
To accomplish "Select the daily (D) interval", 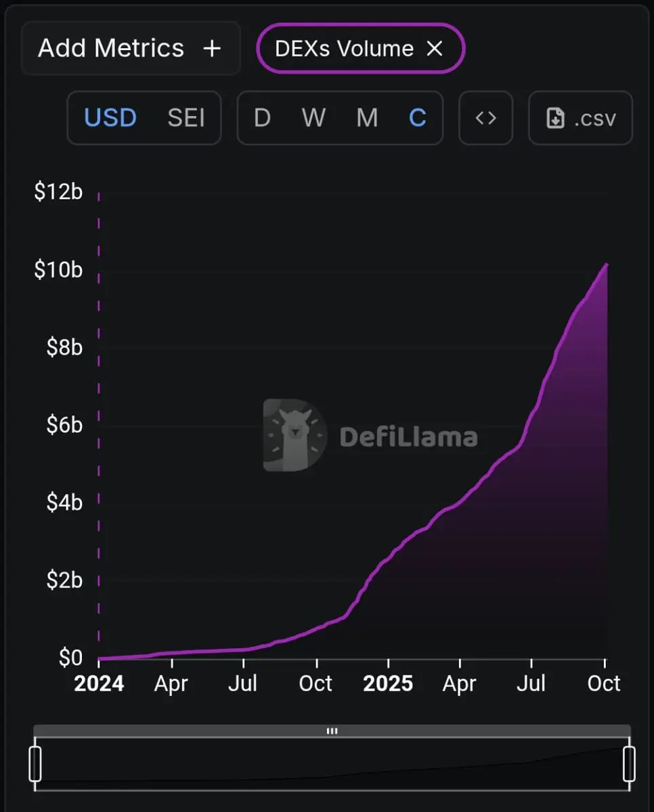I will pos(262,118).
